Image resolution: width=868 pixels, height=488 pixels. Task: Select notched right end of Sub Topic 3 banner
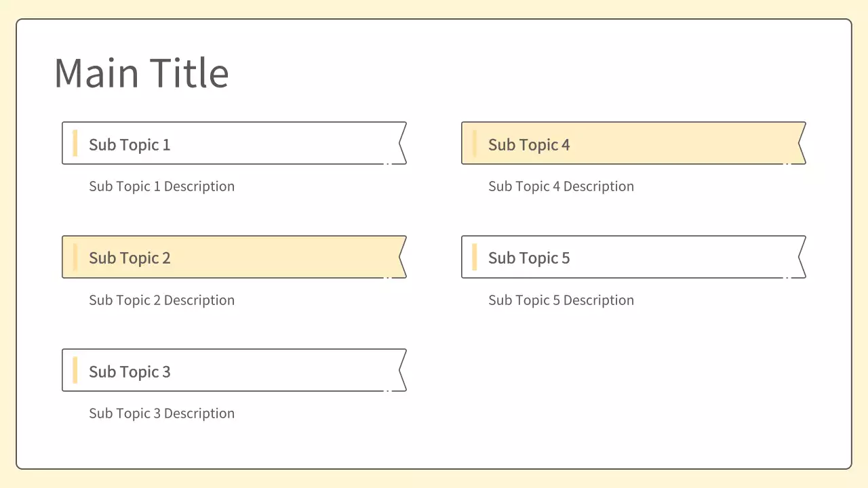pyautogui.click(x=399, y=370)
